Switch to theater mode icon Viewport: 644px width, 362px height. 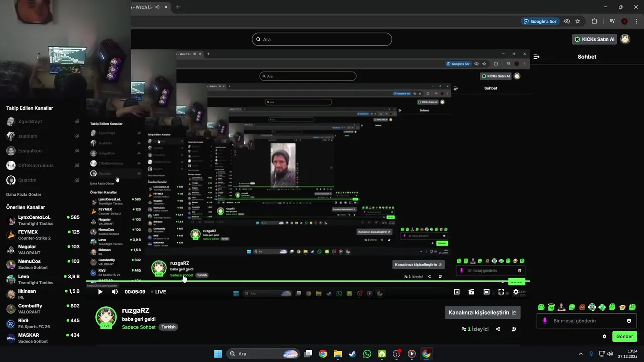point(486,292)
